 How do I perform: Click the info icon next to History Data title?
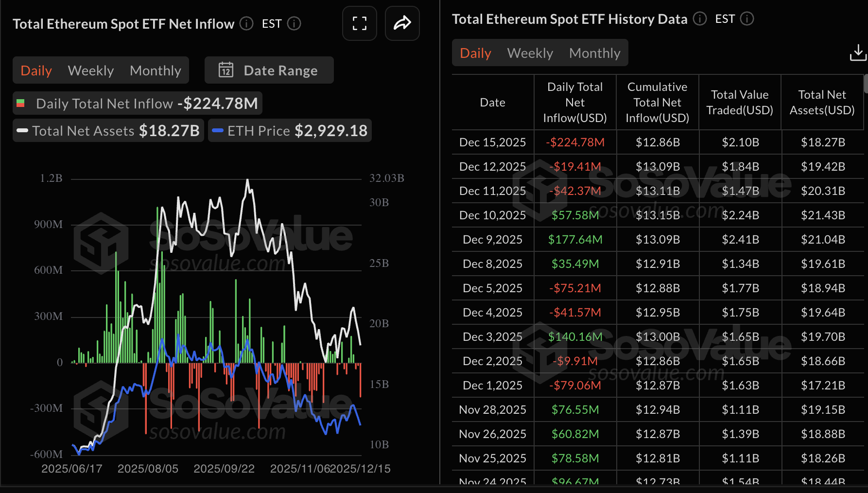pyautogui.click(x=699, y=19)
